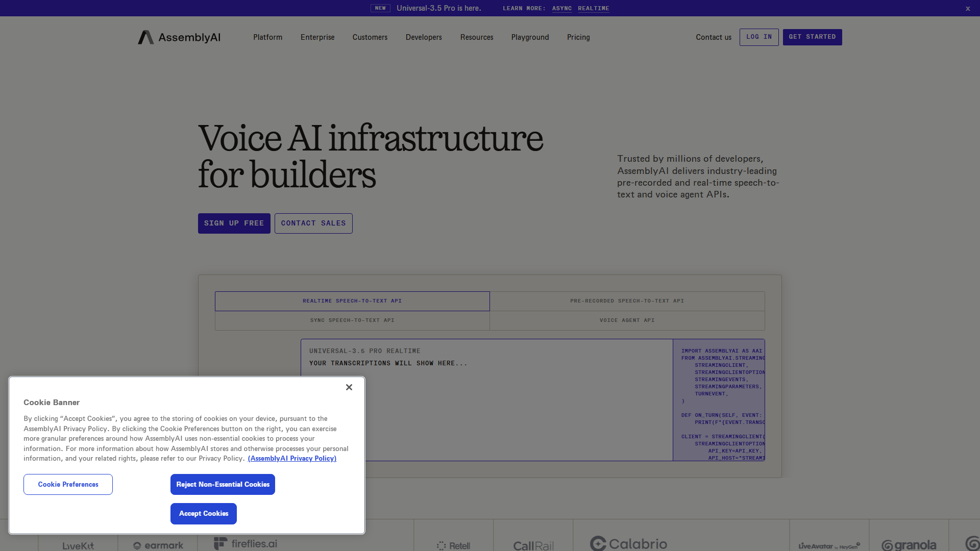Click the LiveAvatar by HeyGen logo

click(x=829, y=546)
